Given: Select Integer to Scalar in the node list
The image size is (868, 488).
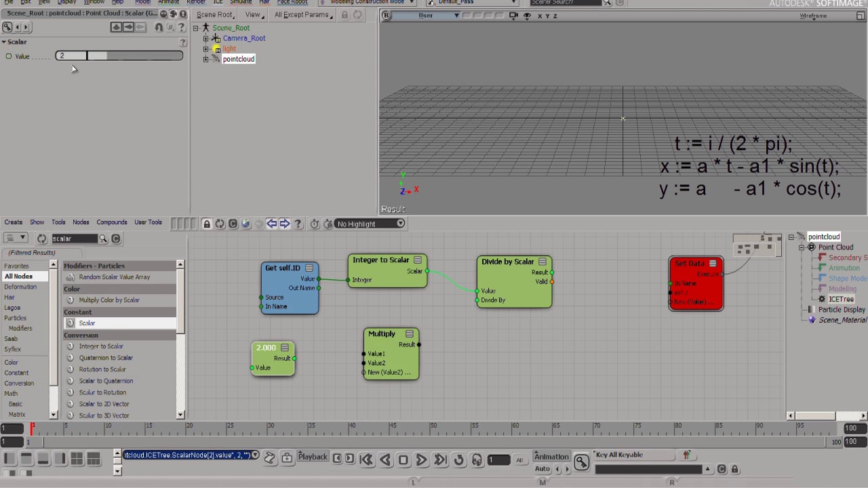Looking at the screenshot, I should point(101,346).
